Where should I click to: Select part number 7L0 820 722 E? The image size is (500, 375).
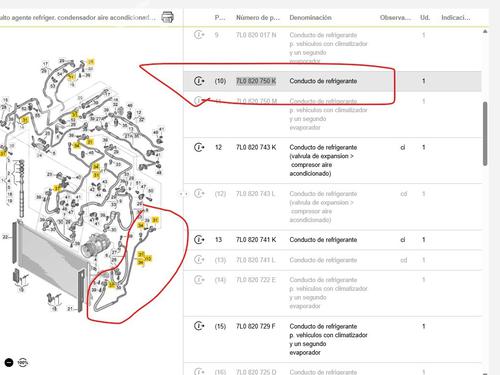[x=256, y=280]
